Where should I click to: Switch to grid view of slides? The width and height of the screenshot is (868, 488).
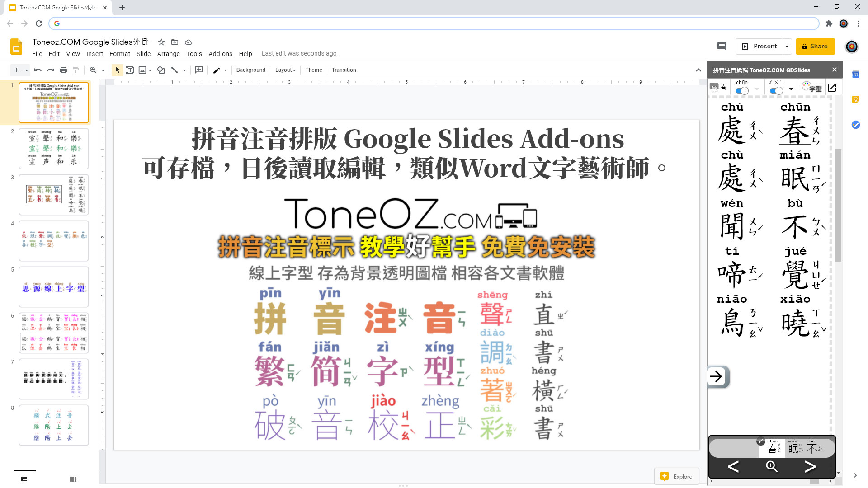coord(73,479)
